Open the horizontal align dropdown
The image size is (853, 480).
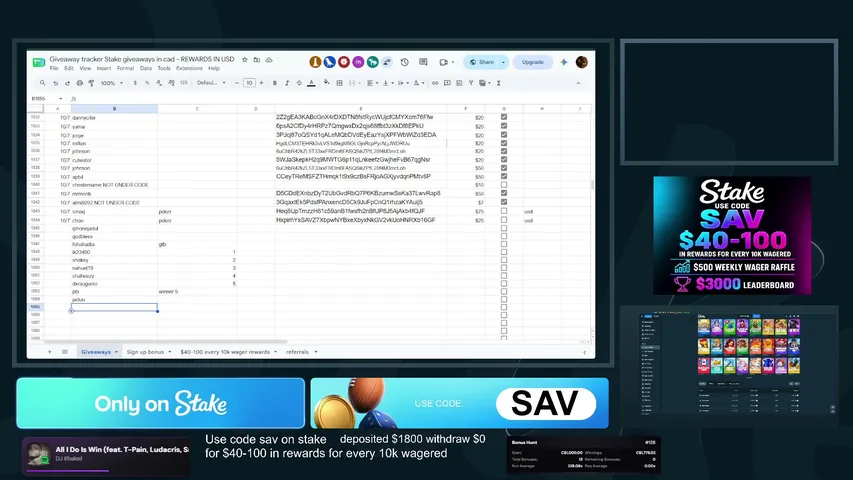pyautogui.click(x=371, y=83)
